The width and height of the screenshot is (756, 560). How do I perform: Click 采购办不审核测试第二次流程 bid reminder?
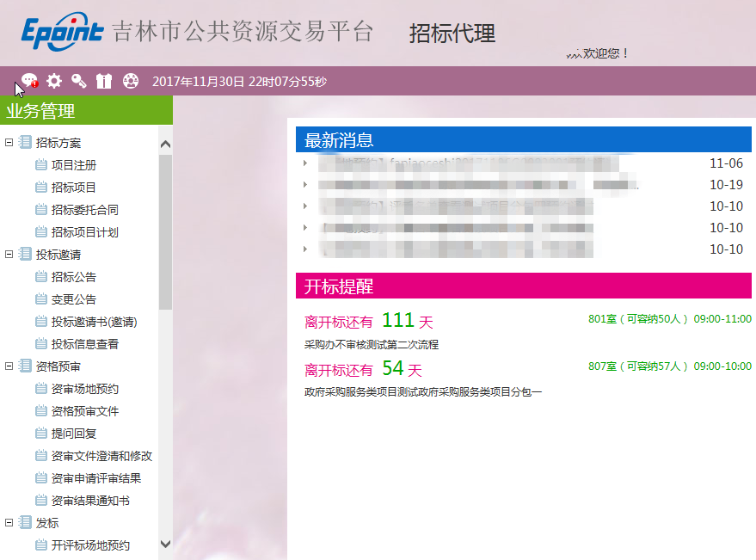click(x=372, y=345)
